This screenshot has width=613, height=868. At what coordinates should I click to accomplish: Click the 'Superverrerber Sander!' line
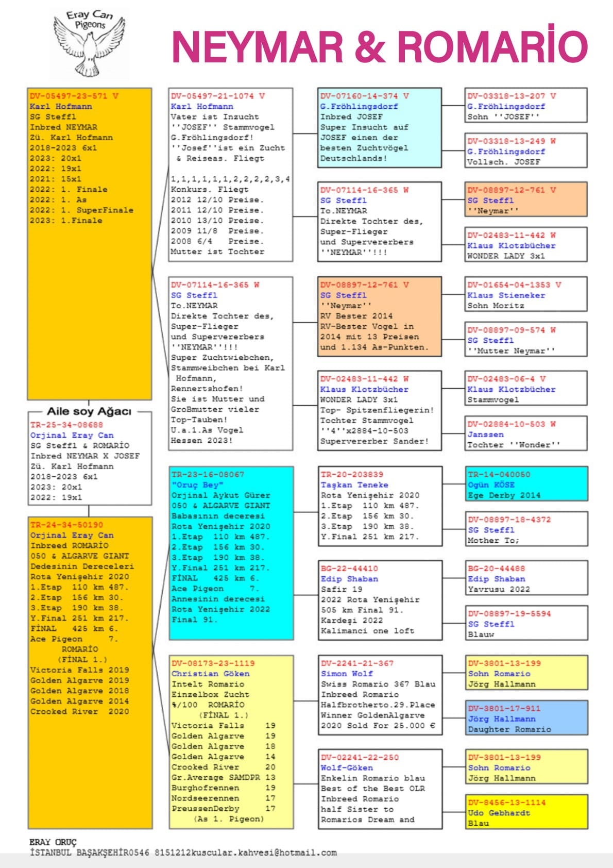(374, 441)
